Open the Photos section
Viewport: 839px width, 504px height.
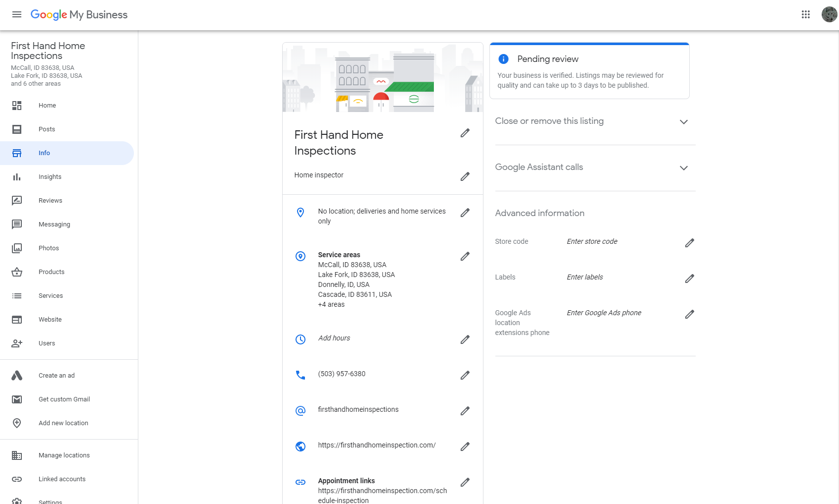point(67,248)
